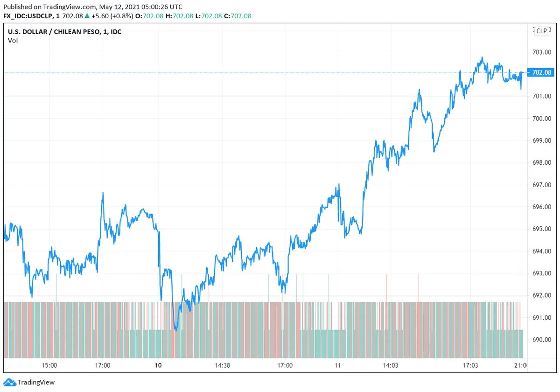
Task: Click the TradingView logo icon
Action: 10,382
